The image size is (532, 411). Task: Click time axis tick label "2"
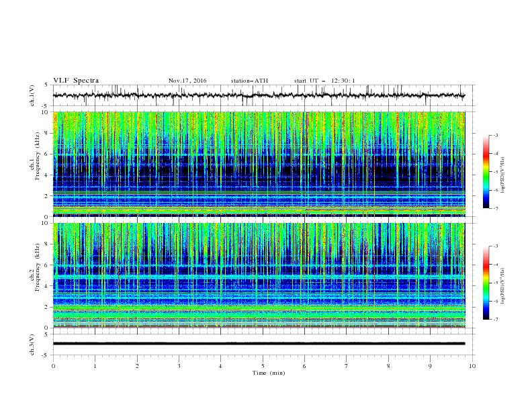coord(137,366)
